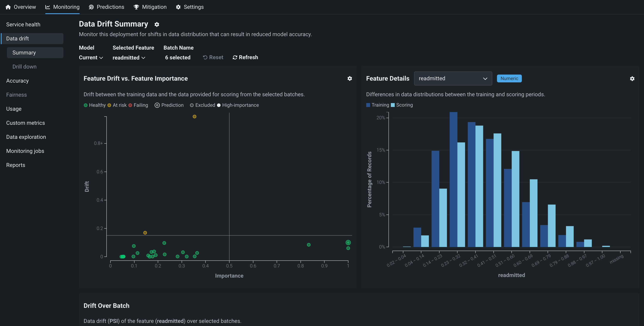The width and height of the screenshot is (644, 326).
Task: Expand the Current model dropdown
Action: pyautogui.click(x=91, y=58)
